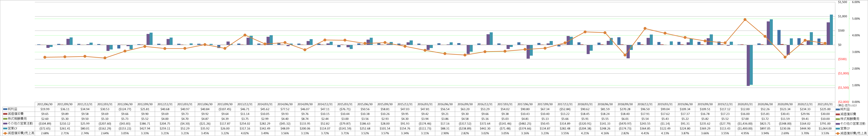Select the net income cell $270.28
The height and width of the screenshot is (136, 868).
pyautogui.click(x=625, y=109)
